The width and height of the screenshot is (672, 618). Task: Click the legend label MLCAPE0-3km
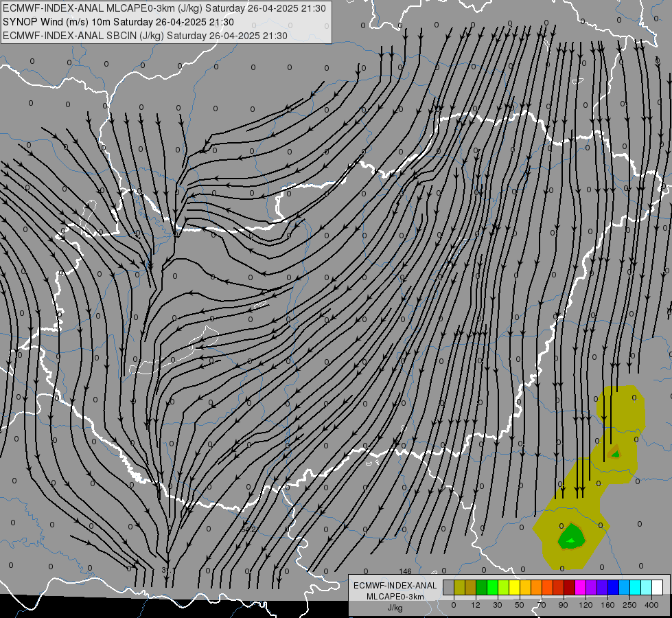(395, 597)
